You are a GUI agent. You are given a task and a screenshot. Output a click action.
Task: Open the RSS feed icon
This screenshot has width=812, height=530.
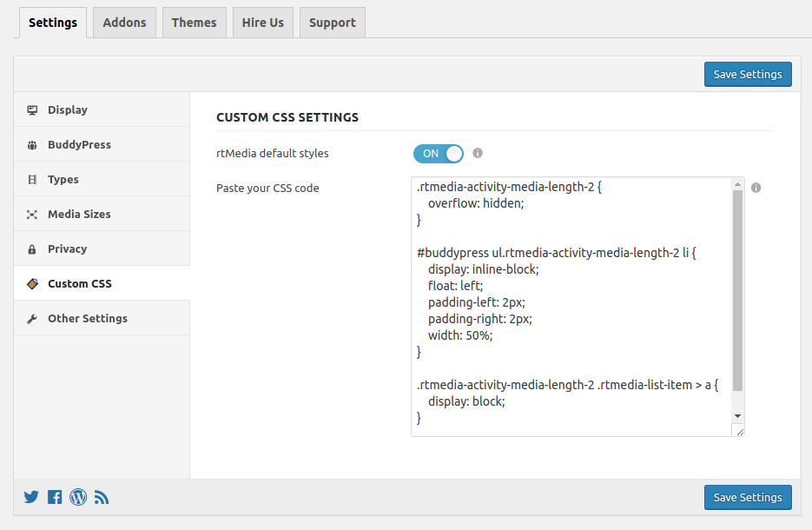pos(102,498)
